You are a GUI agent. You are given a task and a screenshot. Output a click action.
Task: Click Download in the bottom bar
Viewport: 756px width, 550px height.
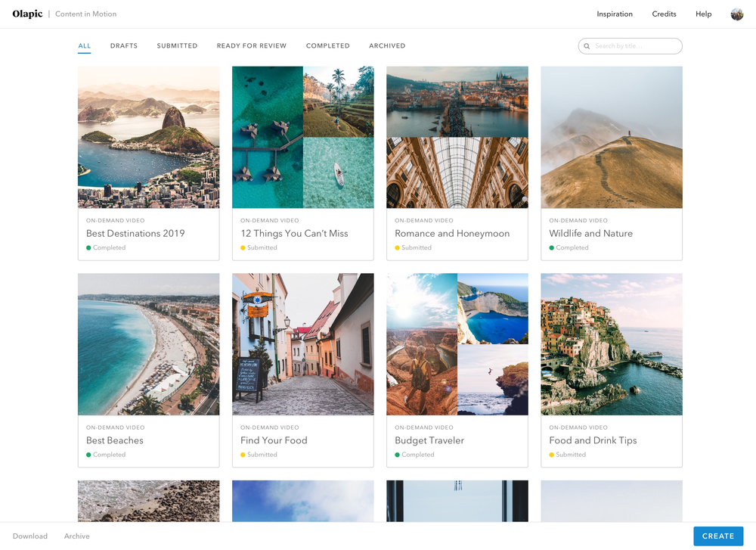click(x=30, y=536)
